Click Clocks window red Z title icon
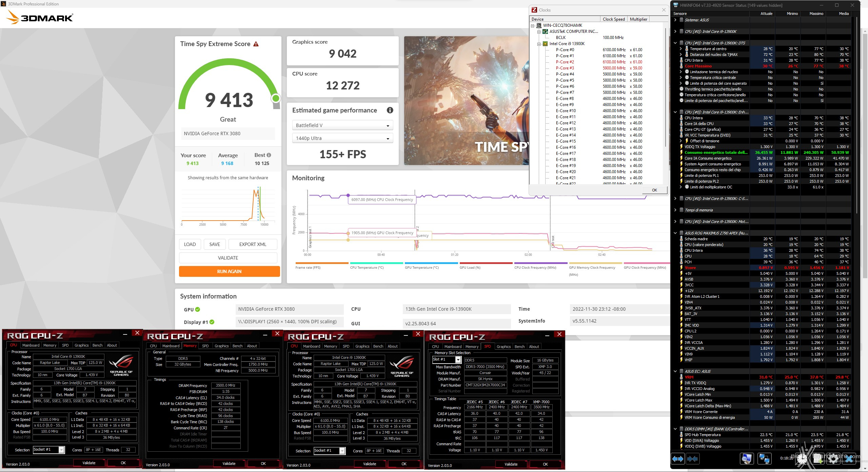The width and height of the screenshot is (868, 472). [x=534, y=10]
